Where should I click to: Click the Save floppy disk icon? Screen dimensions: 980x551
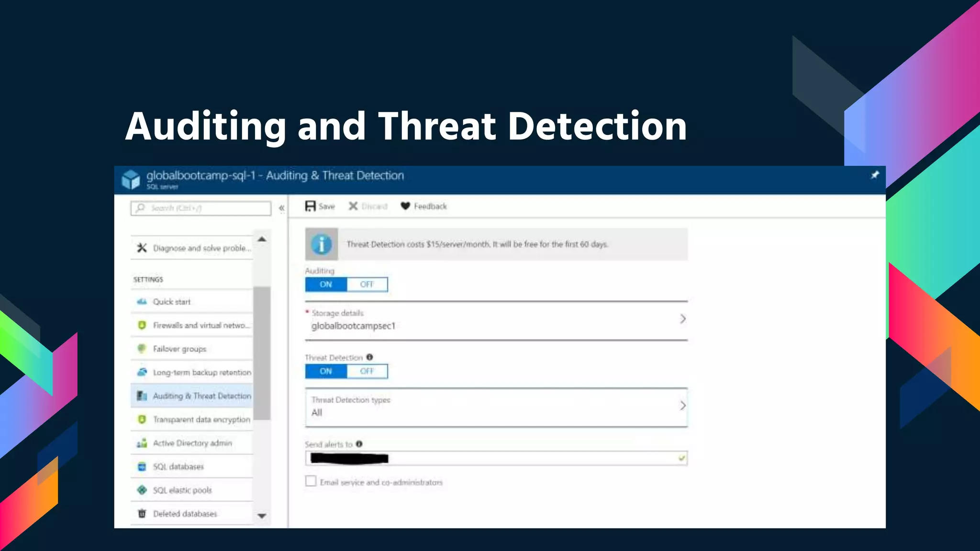pyautogui.click(x=311, y=206)
